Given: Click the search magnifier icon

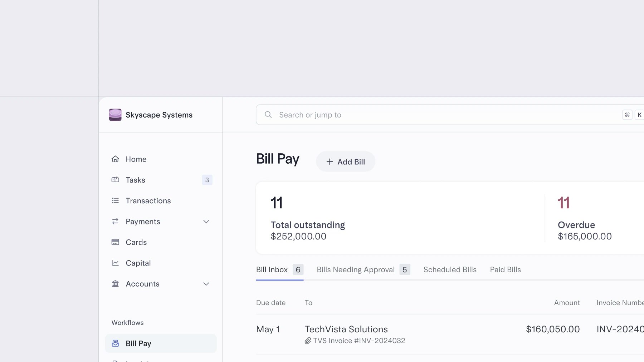Looking at the screenshot, I should coord(268,115).
